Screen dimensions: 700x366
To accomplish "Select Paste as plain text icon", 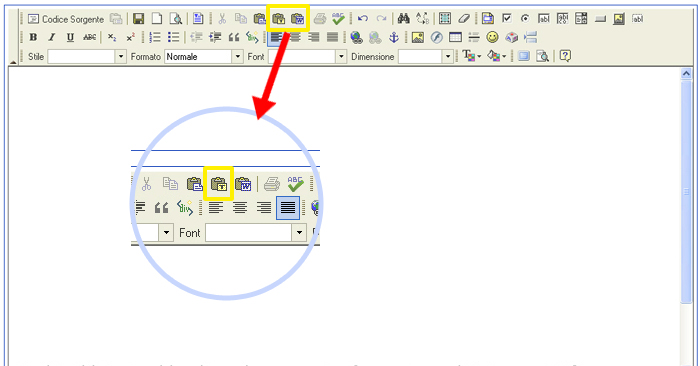I will pos(278,19).
